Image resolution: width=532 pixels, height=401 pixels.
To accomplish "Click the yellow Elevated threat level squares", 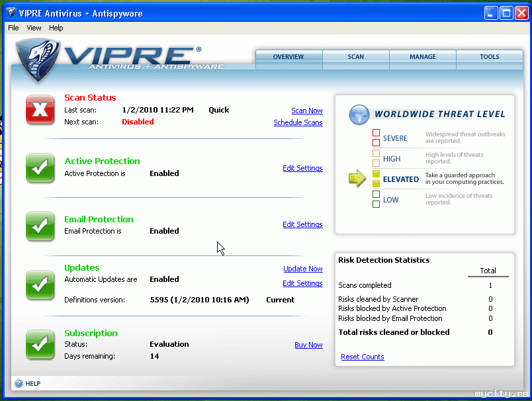I will [x=376, y=179].
